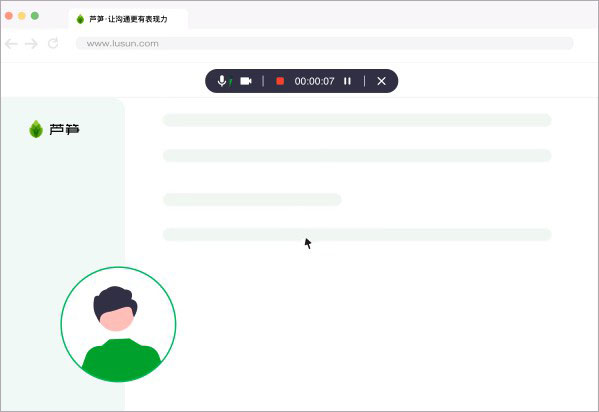Select the first placeholder content bar
The width and height of the screenshot is (599, 412).
click(357, 120)
